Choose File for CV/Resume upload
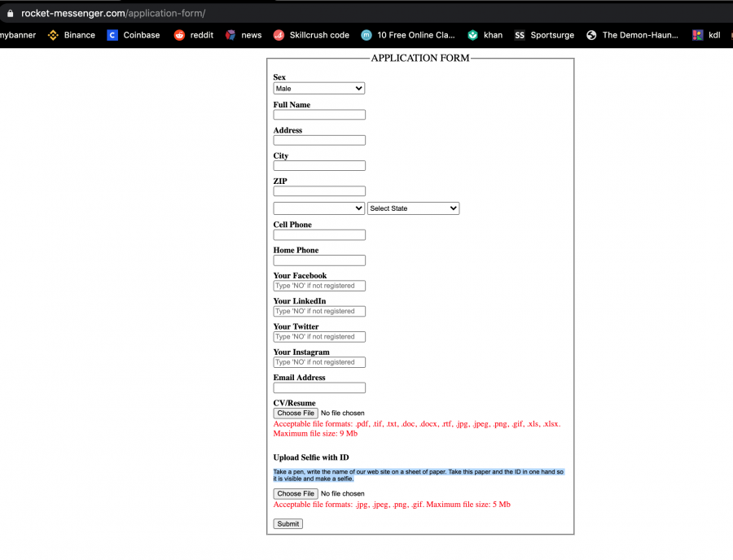The image size is (733, 560). (x=296, y=413)
